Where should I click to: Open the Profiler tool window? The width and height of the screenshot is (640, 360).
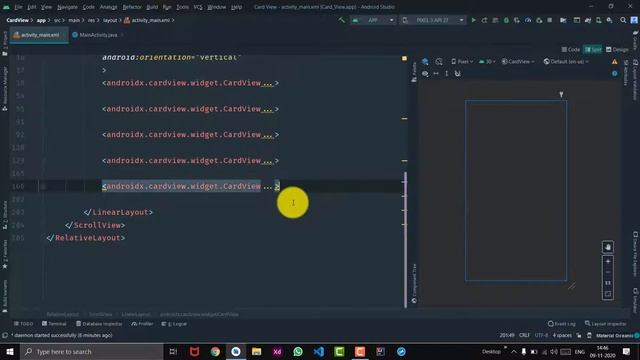click(142, 324)
